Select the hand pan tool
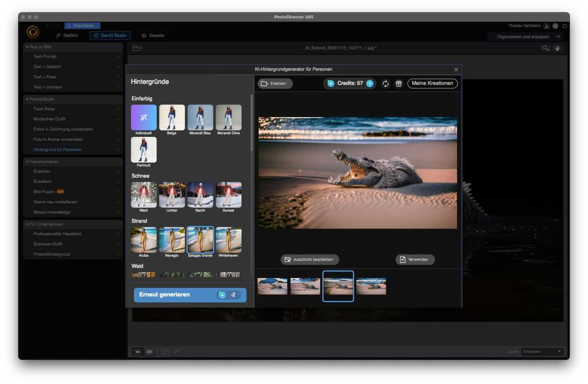Image resolution: width=588 pixels, height=384 pixels. [x=557, y=48]
